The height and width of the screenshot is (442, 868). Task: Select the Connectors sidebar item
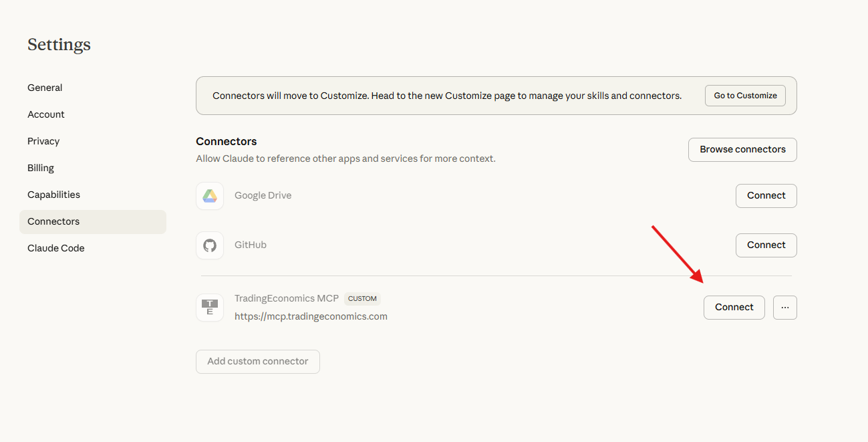point(53,221)
